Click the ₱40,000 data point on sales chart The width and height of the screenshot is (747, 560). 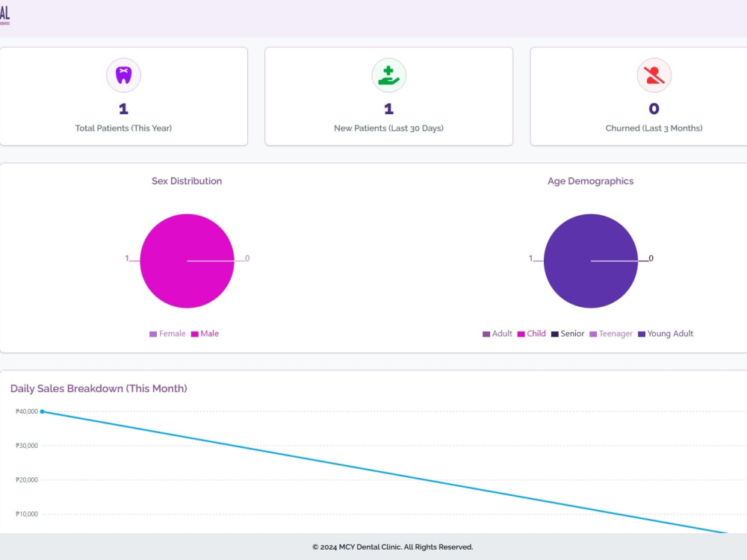coord(42,411)
